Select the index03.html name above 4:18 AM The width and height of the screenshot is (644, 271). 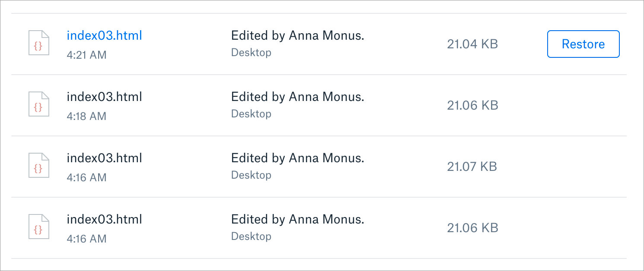tap(104, 97)
